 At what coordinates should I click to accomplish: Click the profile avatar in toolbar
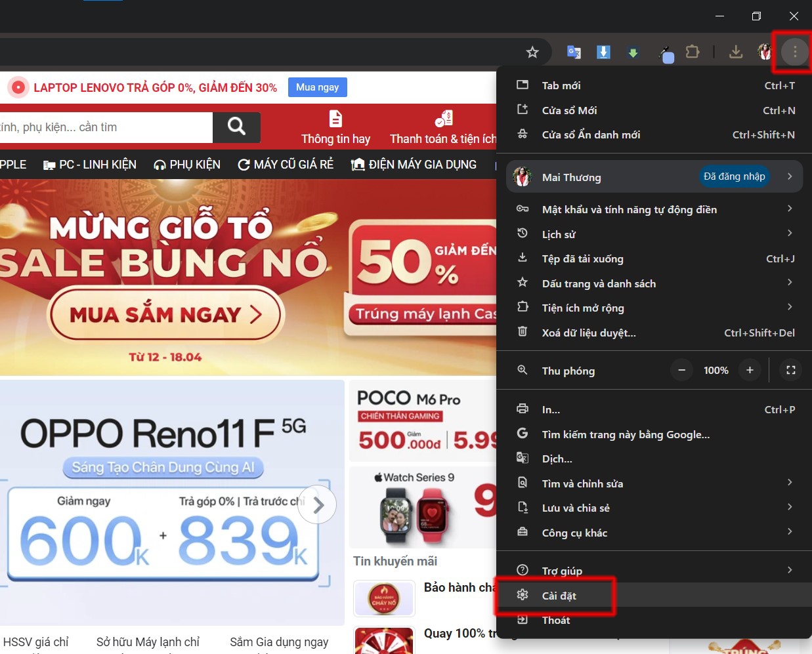pyautogui.click(x=765, y=52)
